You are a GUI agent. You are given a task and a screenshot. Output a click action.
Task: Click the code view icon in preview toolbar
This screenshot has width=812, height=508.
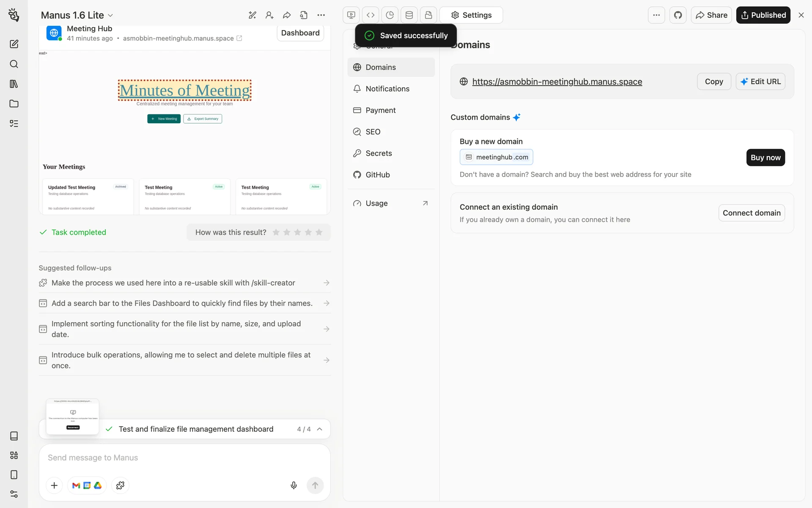(370, 15)
